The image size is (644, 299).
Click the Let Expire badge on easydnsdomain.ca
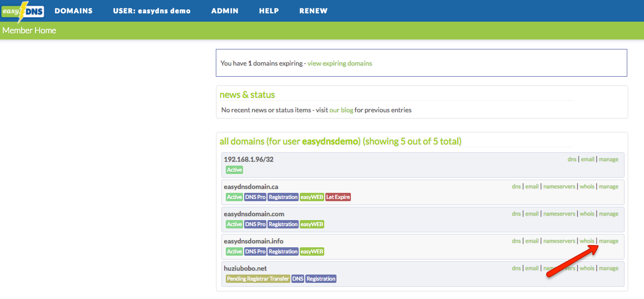coord(338,197)
